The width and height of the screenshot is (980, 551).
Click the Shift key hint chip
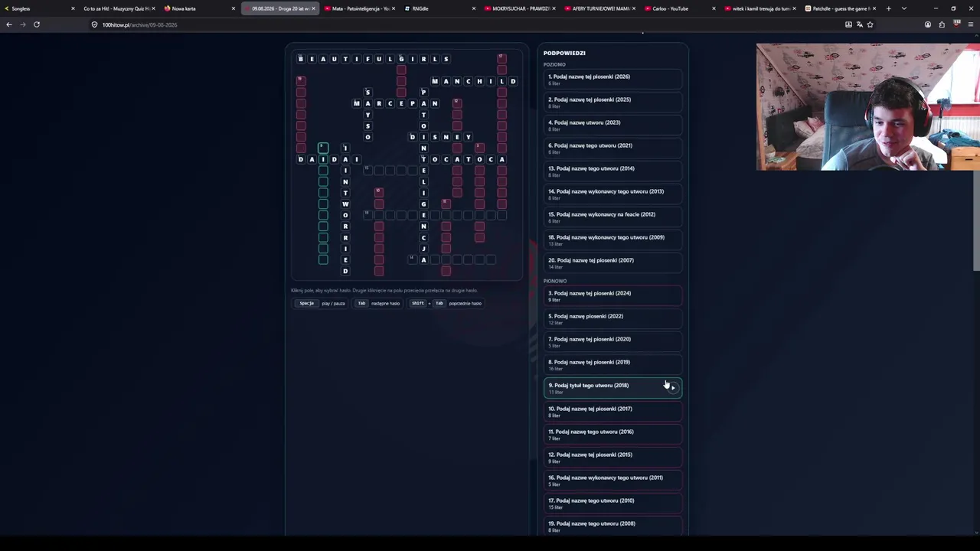tap(417, 303)
